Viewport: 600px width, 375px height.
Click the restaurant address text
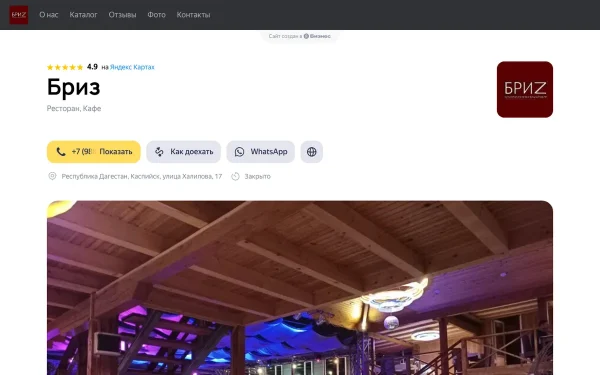point(142,176)
